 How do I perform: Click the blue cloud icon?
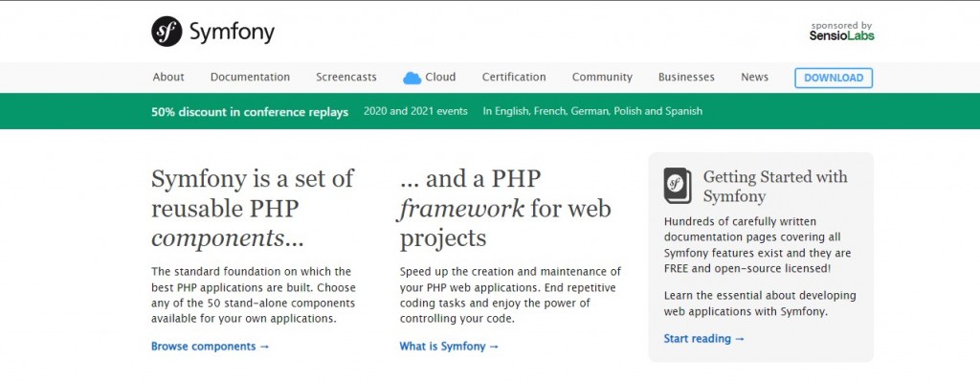pyautogui.click(x=412, y=78)
